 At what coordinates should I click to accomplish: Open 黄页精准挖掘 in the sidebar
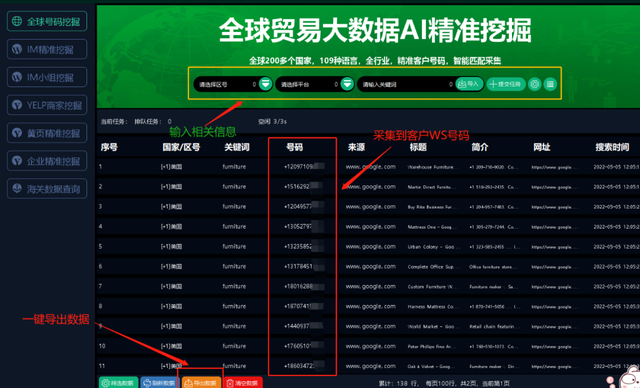(47, 133)
